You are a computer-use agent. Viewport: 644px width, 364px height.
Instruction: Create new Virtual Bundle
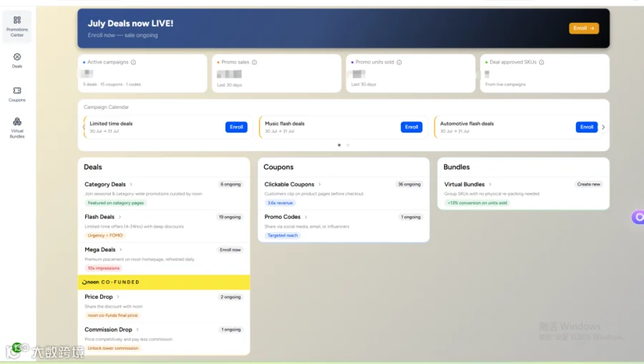point(589,184)
